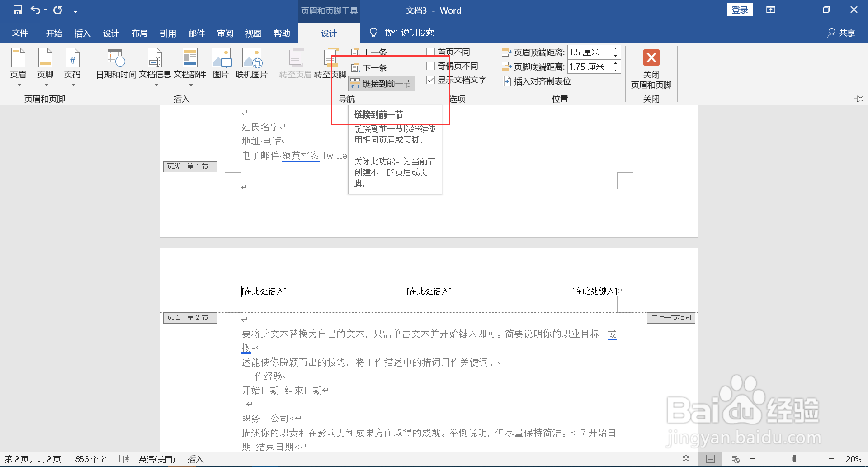Click 关闭页眉和页脚 to close header editing
This screenshot has height=467, width=868.
[651, 70]
